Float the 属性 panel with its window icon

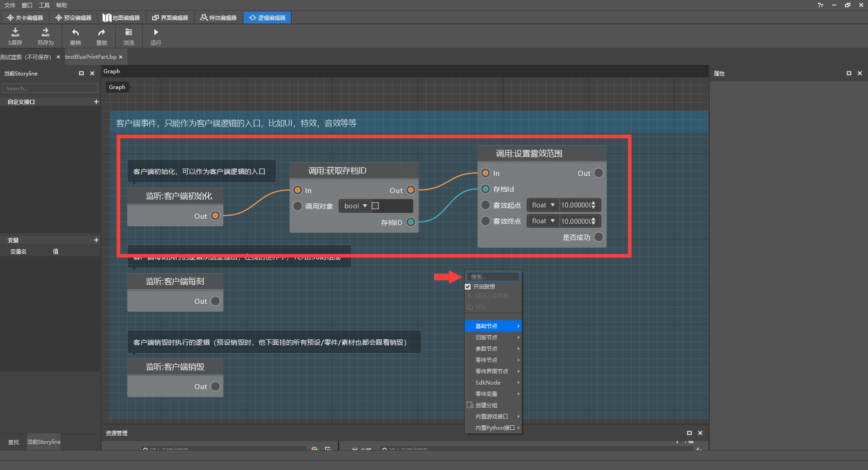point(849,73)
